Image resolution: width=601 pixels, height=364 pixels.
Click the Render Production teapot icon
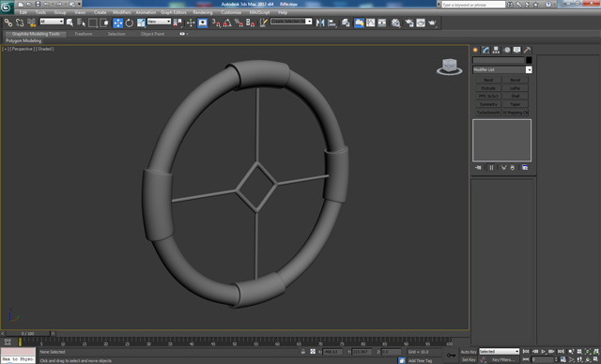pyautogui.click(x=432, y=23)
